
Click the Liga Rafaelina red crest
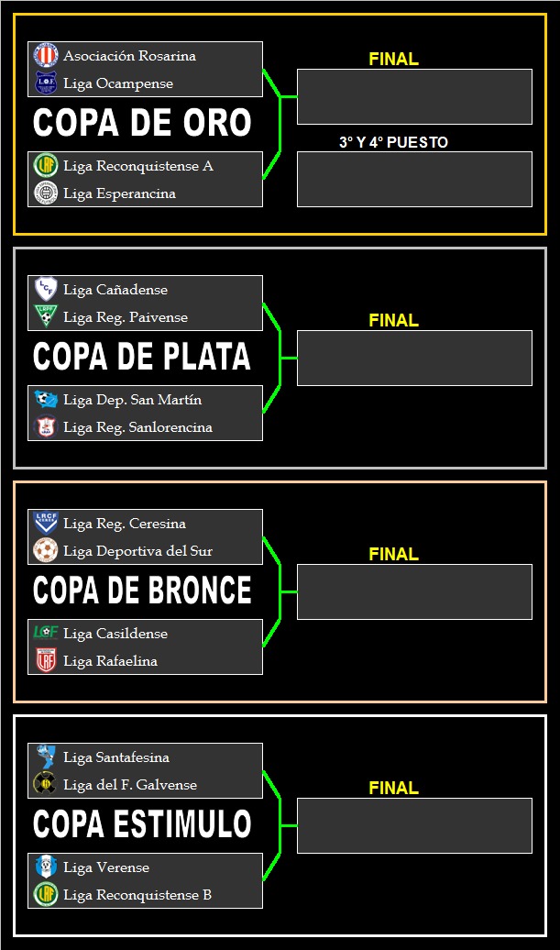click(x=46, y=661)
